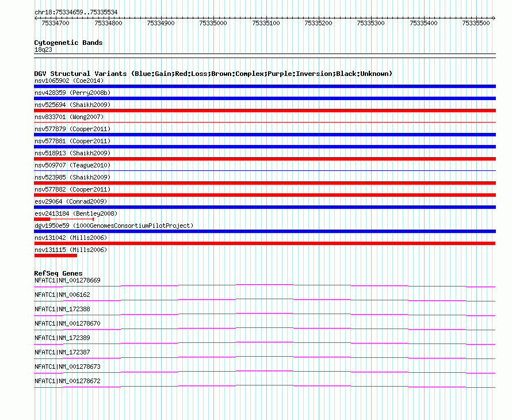The image size is (512, 420).
Task: Click ruler position 75335400
Action: tap(423, 23)
